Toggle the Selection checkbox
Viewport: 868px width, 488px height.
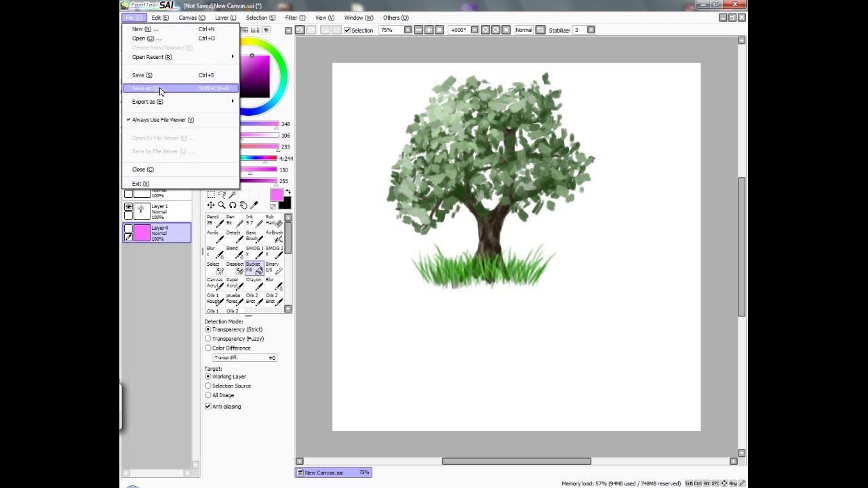tap(347, 30)
